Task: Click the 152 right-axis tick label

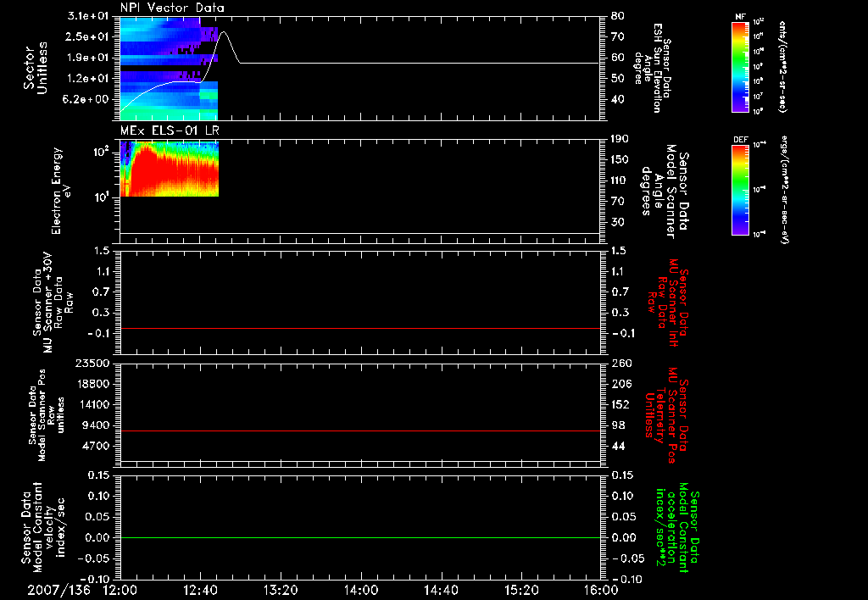Action: point(620,404)
